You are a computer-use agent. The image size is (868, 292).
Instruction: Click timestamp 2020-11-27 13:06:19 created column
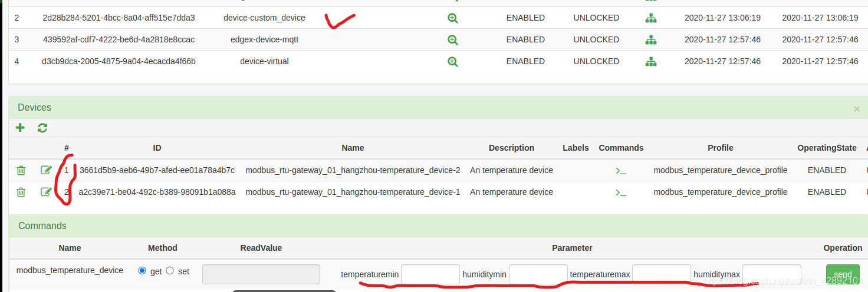click(x=722, y=18)
